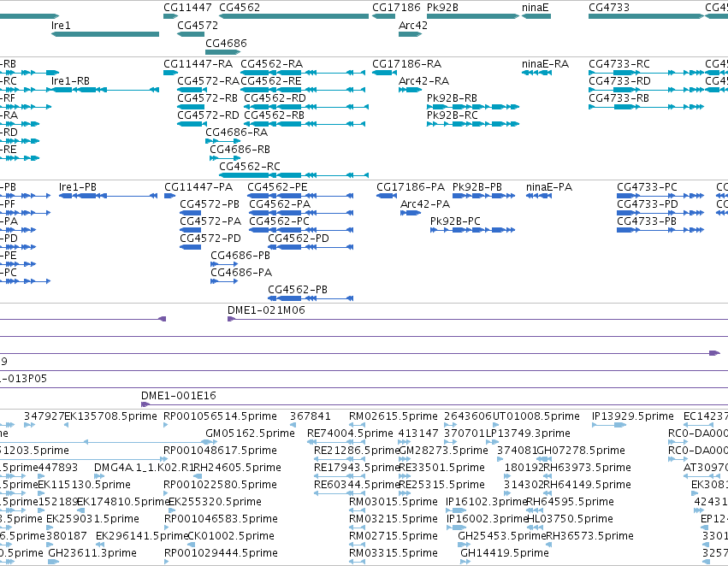
Task: Click the Pk92B-RB transcript label
Action: (x=453, y=97)
